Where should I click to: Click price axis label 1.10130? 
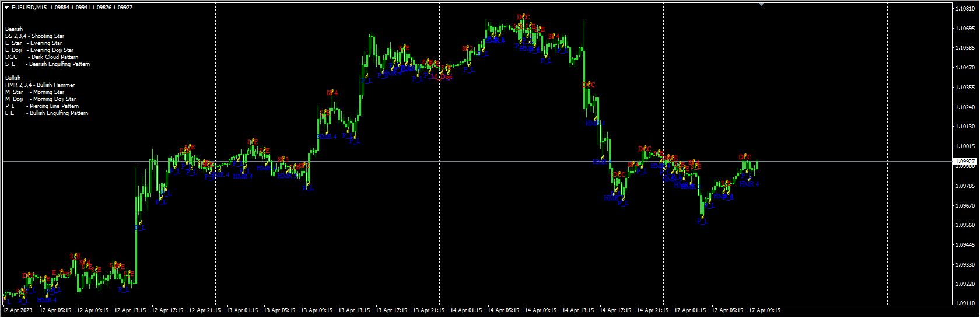point(965,127)
